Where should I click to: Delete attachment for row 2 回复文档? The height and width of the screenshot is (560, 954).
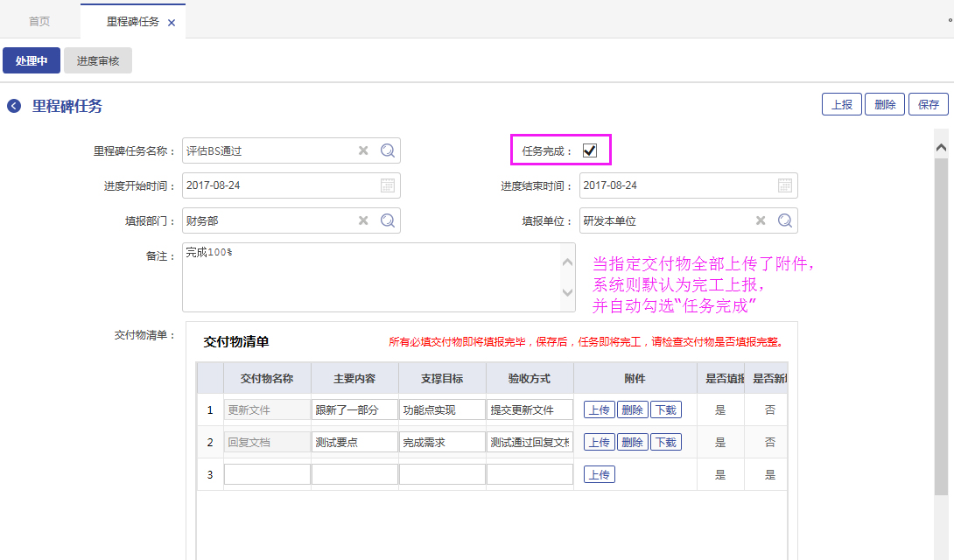(x=632, y=443)
